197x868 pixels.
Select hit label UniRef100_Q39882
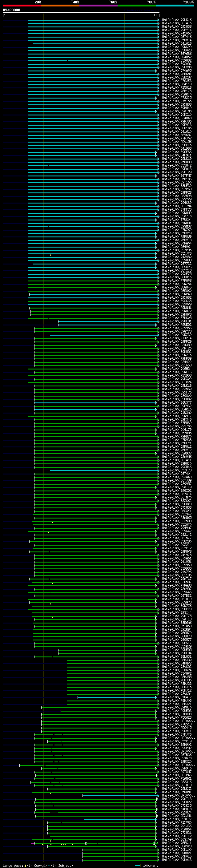pos(177,61)
